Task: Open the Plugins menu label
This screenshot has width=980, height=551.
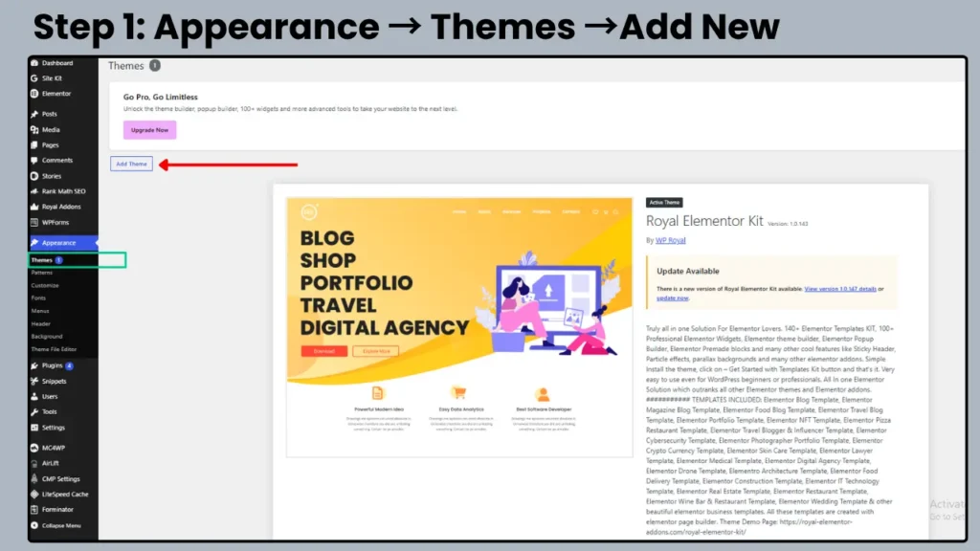Action: [52, 365]
